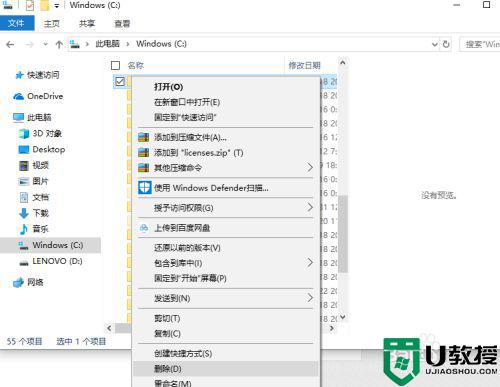The image size is (500, 387).
Task: Choose 还原以前的版本(V)
Action: 225,248
